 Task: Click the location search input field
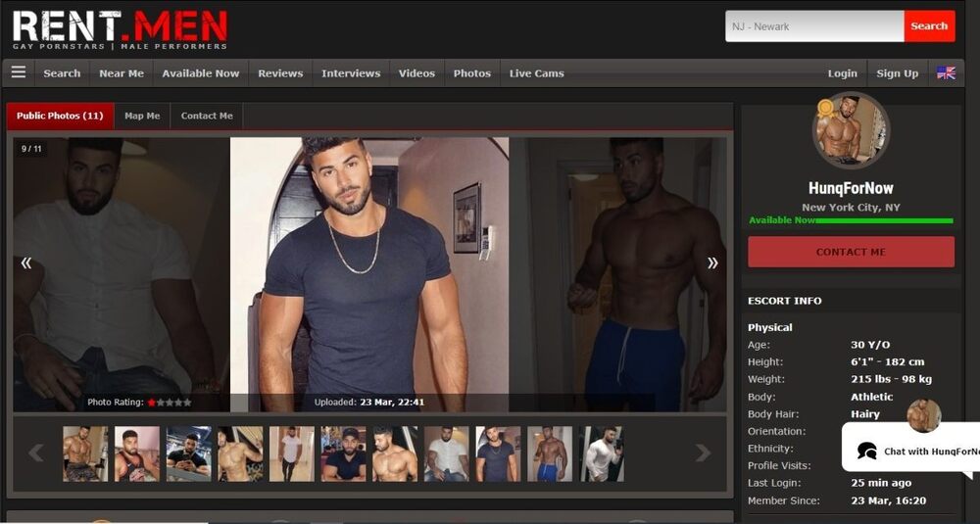813,26
